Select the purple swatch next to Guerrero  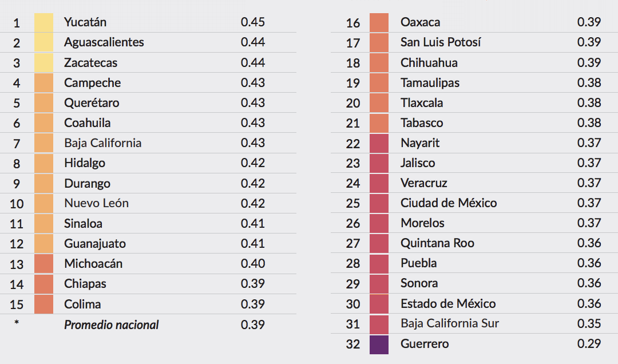(x=379, y=345)
